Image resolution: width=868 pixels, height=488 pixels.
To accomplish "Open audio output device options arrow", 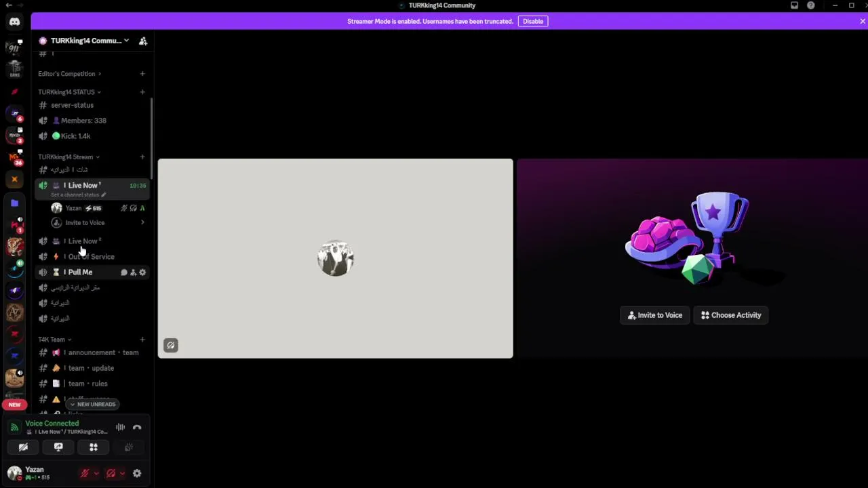I will coord(122,474).
